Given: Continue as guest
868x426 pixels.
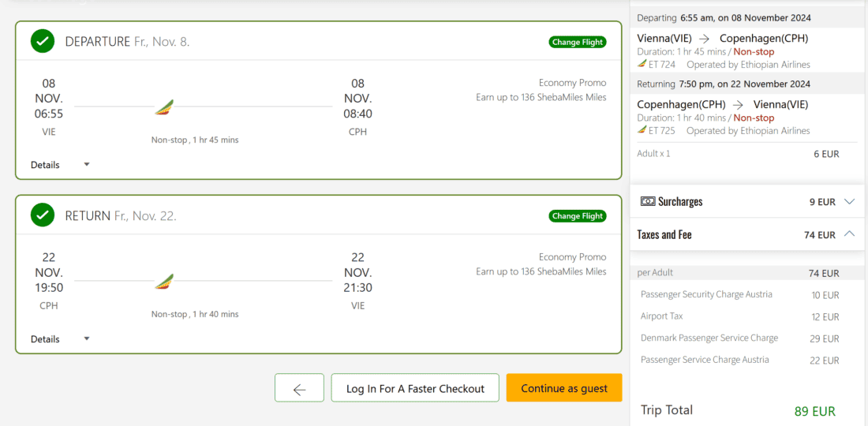Looking at the screenshot, I should [x=564, y=388].
